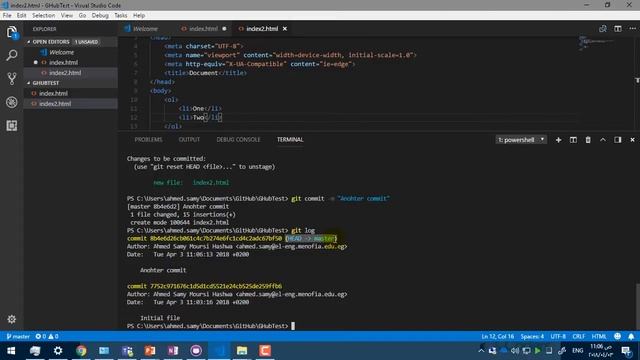
Task: Click the feedback smiley in status bar
Action: [x=617, y=337]
